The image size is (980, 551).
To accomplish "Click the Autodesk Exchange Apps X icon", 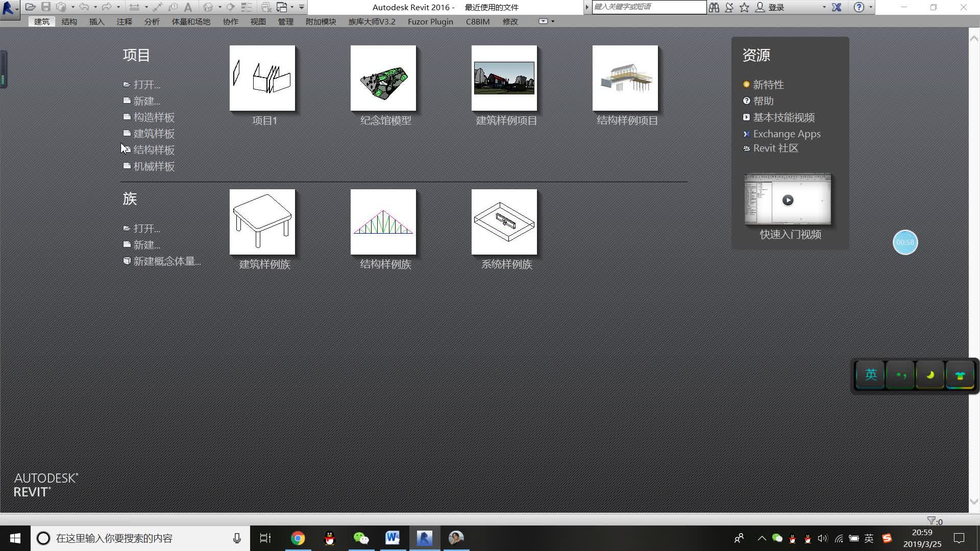I will (x=837, y=7).
